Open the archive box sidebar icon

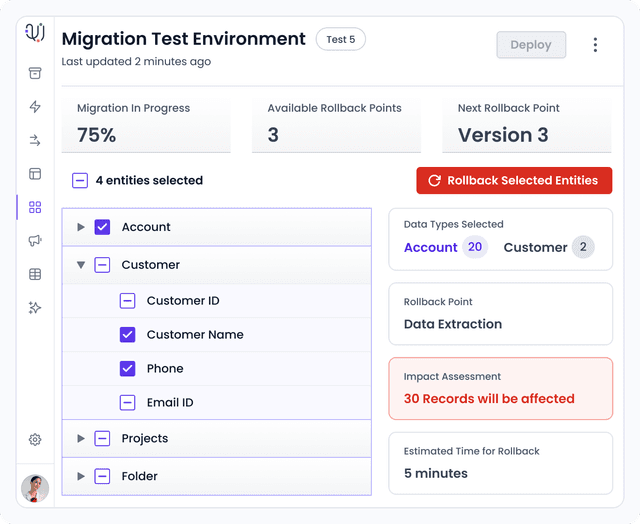coord(35,73)
